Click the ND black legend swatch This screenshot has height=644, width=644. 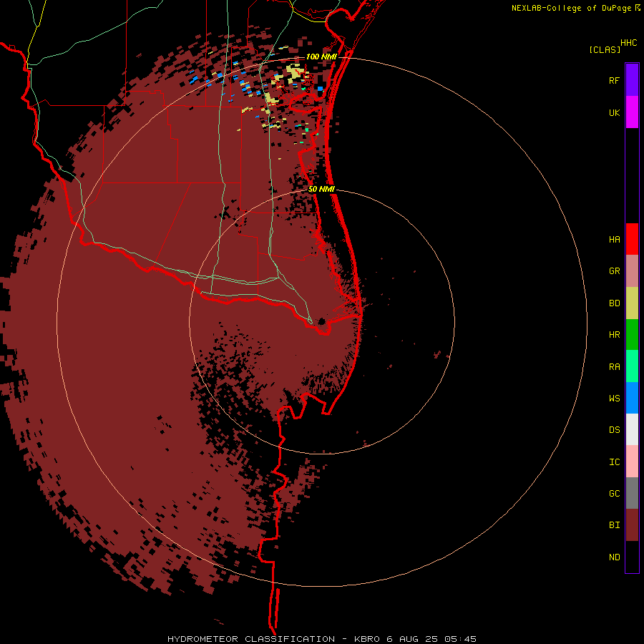[632, 557]
